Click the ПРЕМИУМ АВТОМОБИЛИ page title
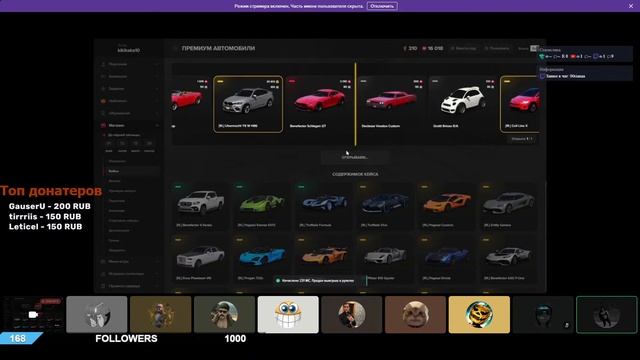Image resolution: width=640 pixels, height=360 pixels. pyautogui.click(x=218, y=48)
